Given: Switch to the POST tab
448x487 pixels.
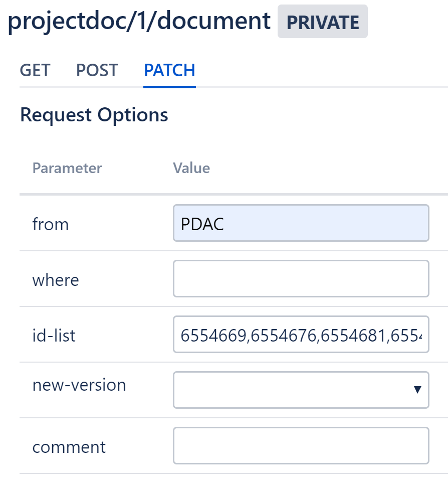Looking at the screenshot, I should pyautogui.click(x=97, y=70).
